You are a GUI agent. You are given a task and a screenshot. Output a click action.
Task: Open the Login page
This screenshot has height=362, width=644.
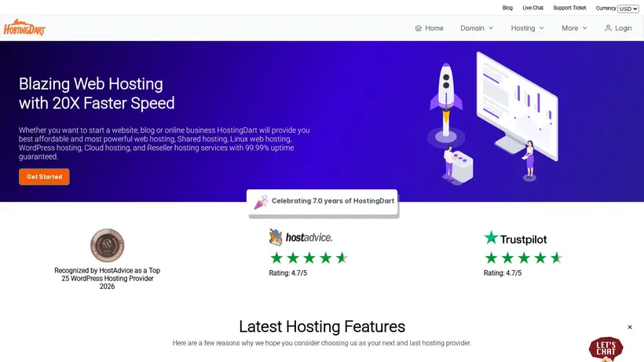point(618,28)
